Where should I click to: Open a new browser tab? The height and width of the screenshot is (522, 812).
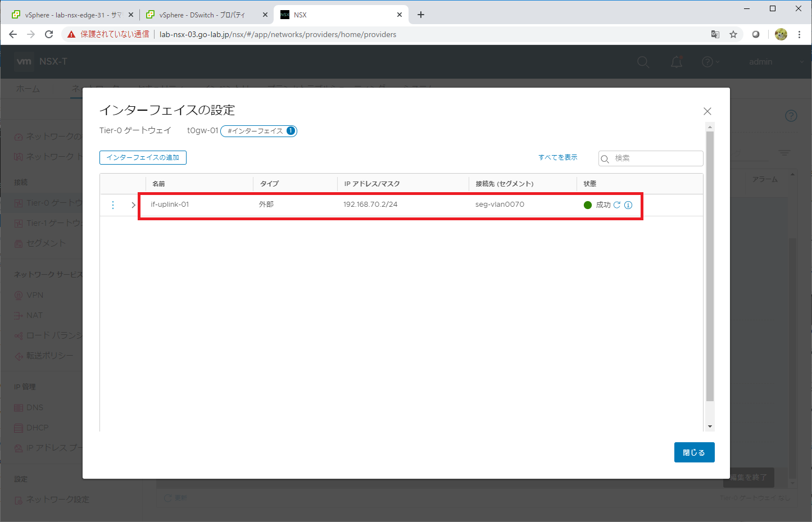[421, 15]
